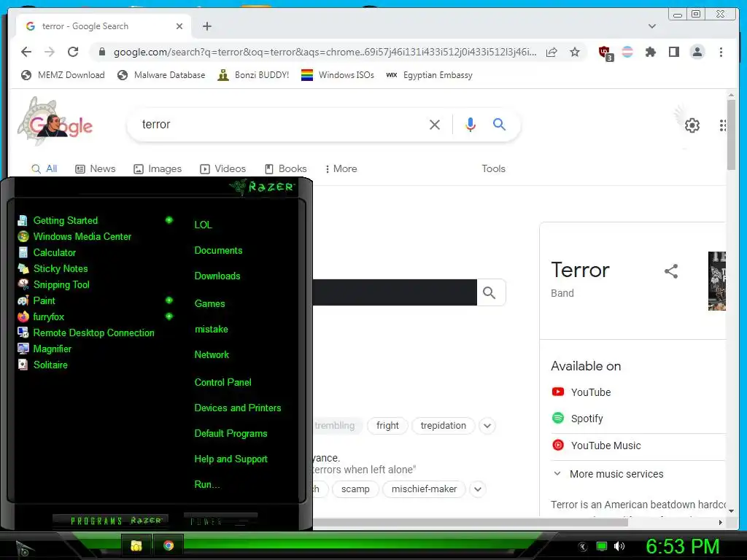Click the Razer start orb button
The height and width of the screenshot is (560, 747).
click(x=24, y=548)
